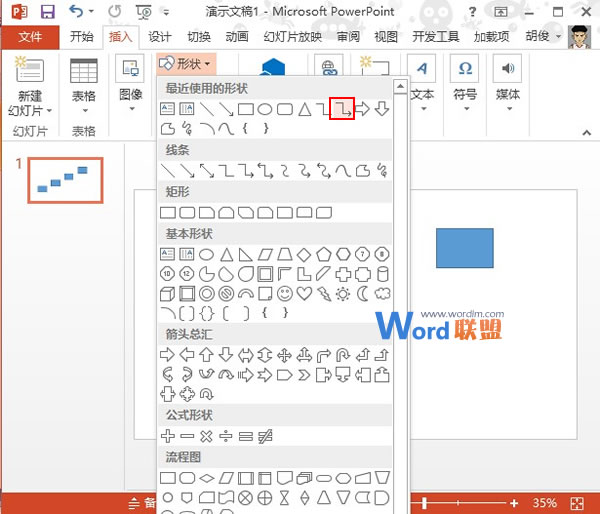600x514 pixels.
Task: Open the 形状 shapes dropdown
Action: tap(185, 64)
